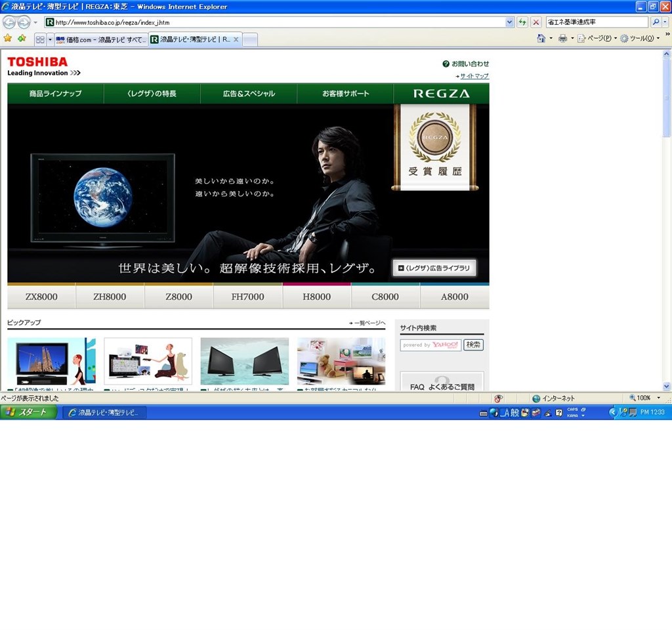Click the browser Back arrow button
Screen dimensions: 672x630
[9, 22]
